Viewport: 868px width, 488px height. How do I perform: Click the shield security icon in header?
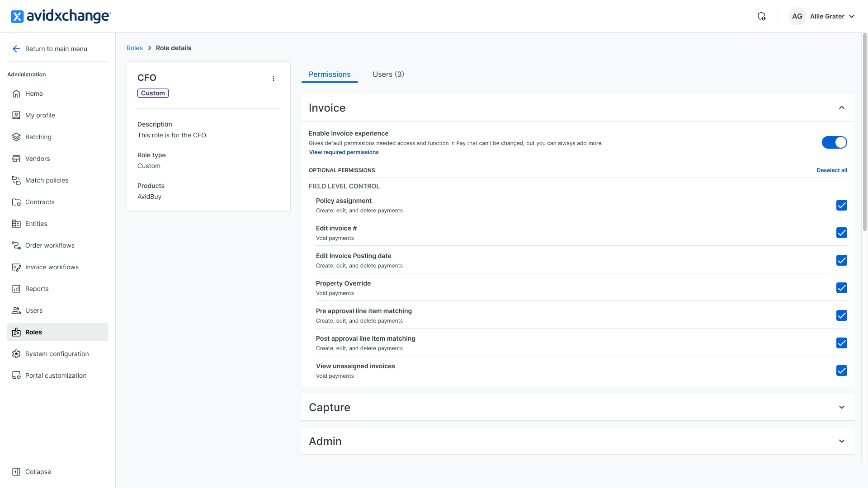pyautogui.click(x=761, y=16)
